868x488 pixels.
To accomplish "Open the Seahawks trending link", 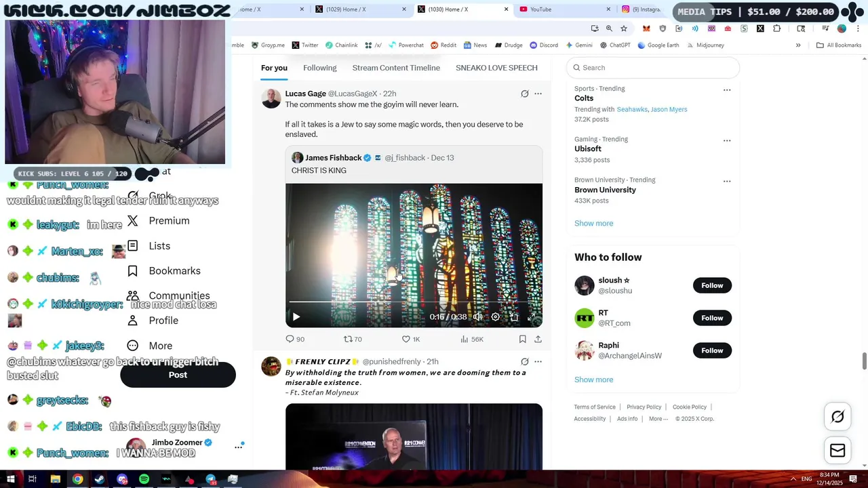I will click(x=632, y=109).
